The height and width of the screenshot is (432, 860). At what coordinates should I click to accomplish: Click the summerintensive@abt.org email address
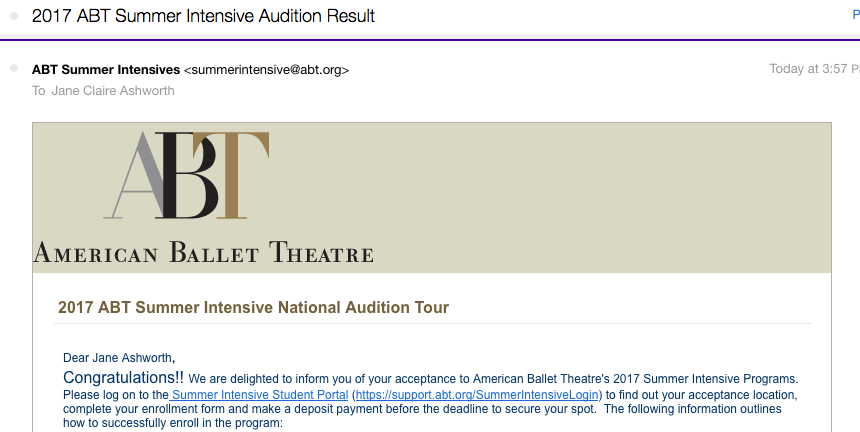tap(266, 70)
